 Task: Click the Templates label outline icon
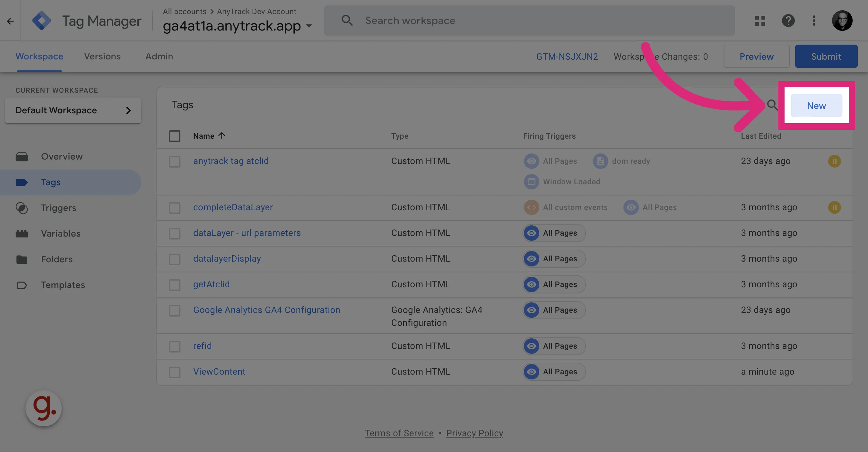pyautogui.click(x=22, y=285)
